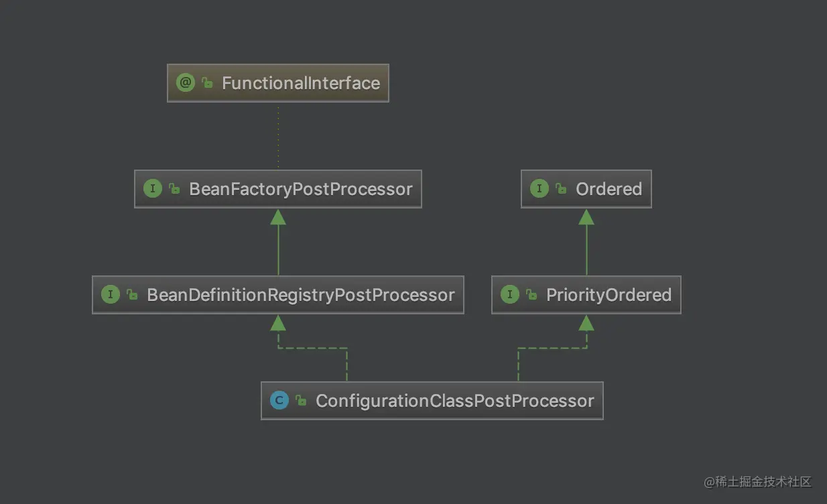Click the interface icon beside Ordered

point(539,189)
